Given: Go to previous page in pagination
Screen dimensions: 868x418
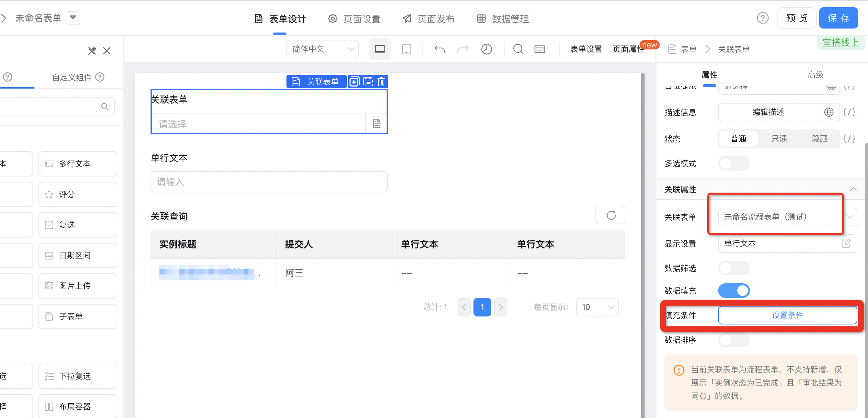Looking at the screenshot, I should coord(464,307).
